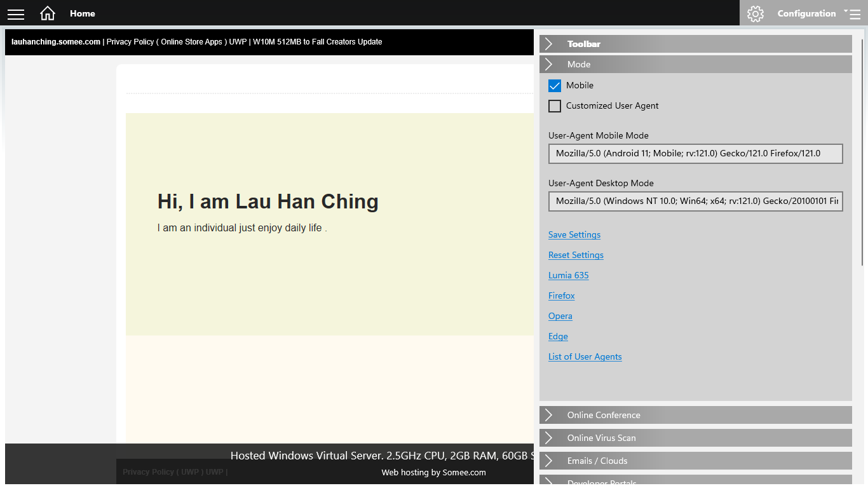
Task: Expand the Online Conference section
Action: coord(696,415)
